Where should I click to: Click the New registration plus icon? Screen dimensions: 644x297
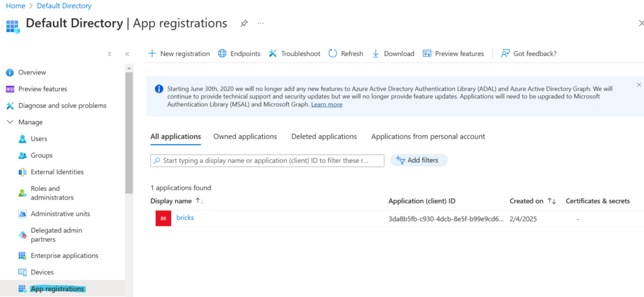pos(152,53)
